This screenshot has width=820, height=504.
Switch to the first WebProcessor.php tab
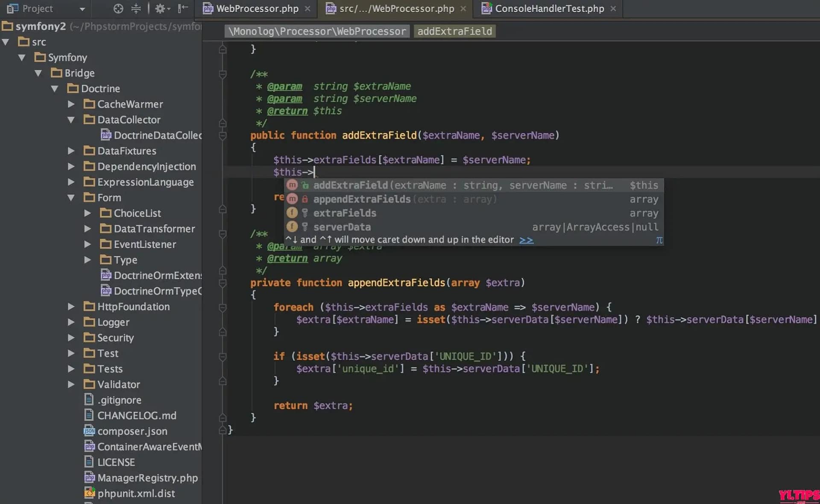pyautogui.click(x=257, y=9)
